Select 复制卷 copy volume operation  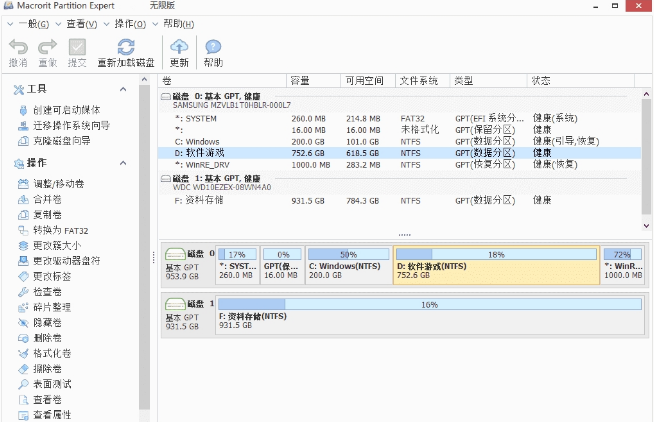click(40, 215)
